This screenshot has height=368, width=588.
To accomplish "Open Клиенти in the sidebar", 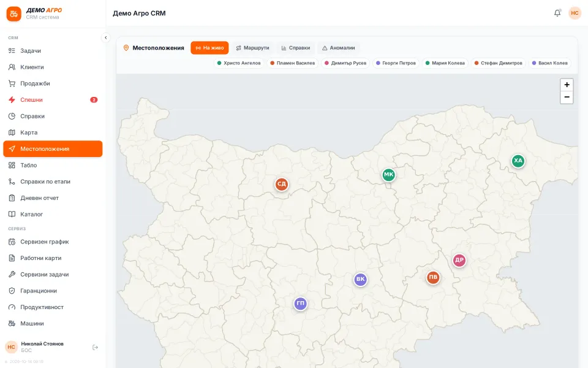I will pyautogui.click(x=53, y=67).
